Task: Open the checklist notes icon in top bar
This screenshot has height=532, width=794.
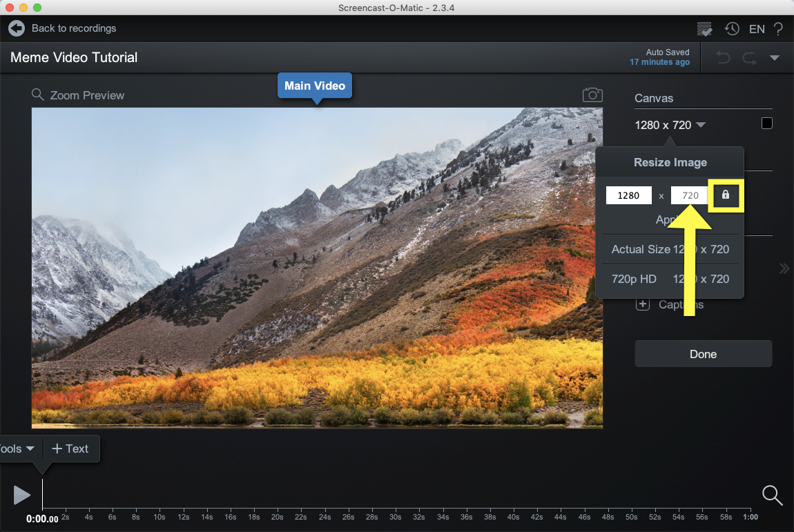Action: click(x=704, y=29)
